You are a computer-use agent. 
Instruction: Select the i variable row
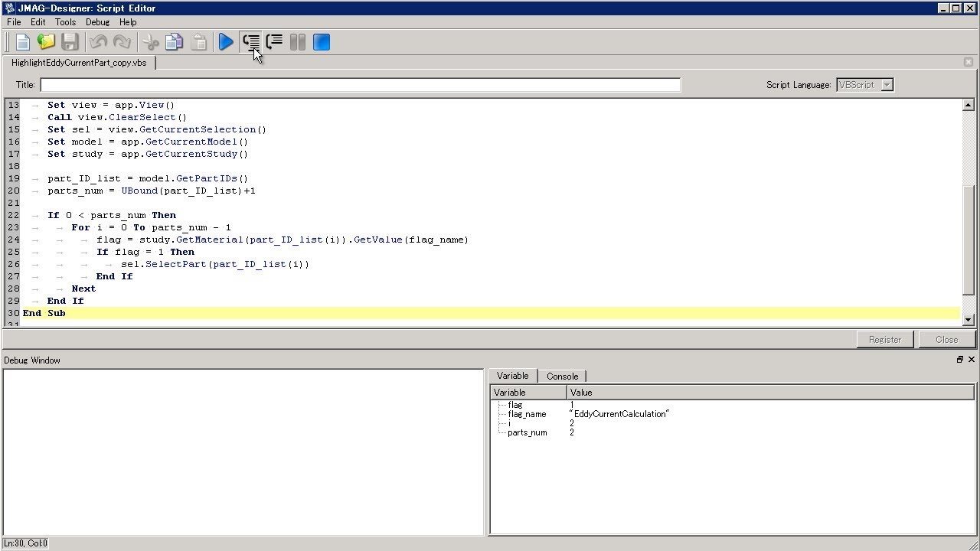click(732, 423)
